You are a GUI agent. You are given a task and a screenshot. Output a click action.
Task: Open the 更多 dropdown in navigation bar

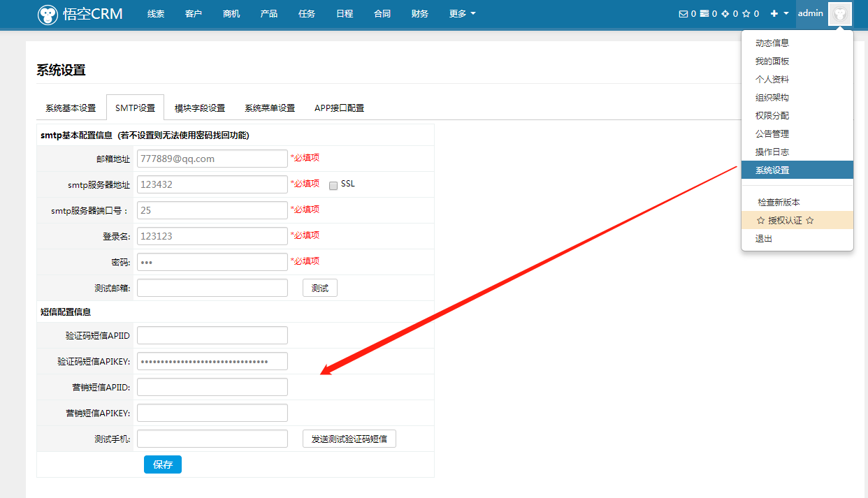[x=462, y=14]
